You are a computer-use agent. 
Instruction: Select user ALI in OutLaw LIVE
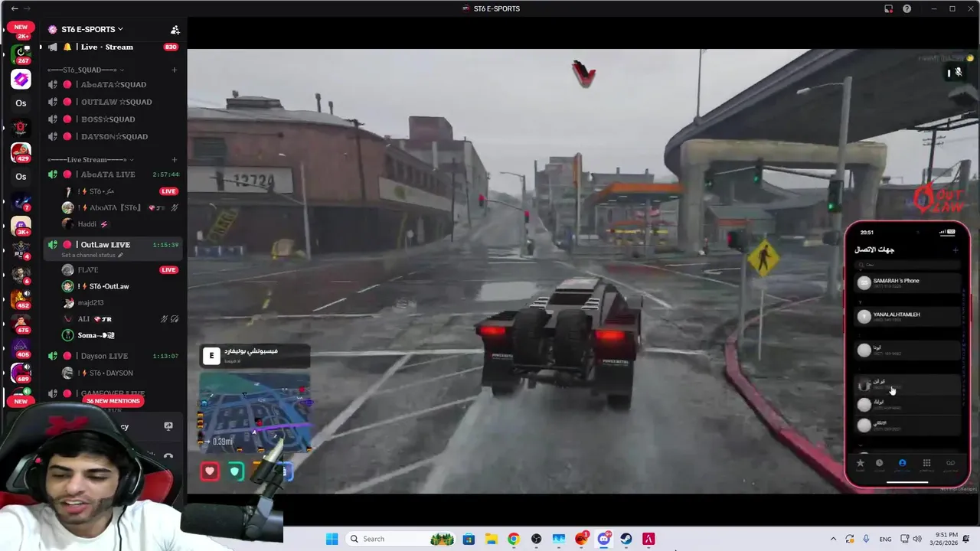coord(83,319)
